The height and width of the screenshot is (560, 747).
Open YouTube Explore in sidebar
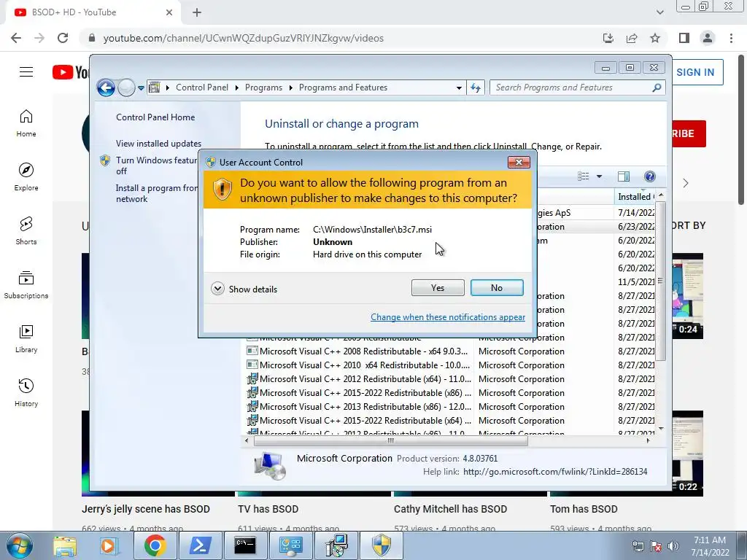(26, 177)
